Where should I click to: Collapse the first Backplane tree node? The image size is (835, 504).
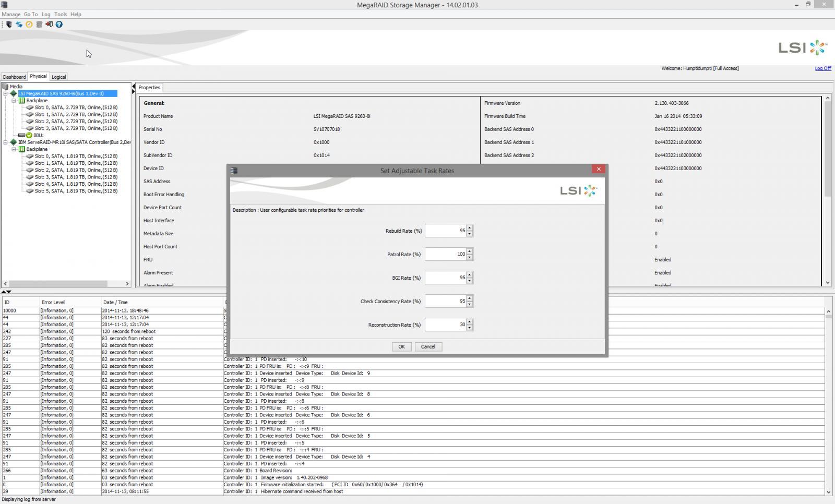tap(14, 101)
